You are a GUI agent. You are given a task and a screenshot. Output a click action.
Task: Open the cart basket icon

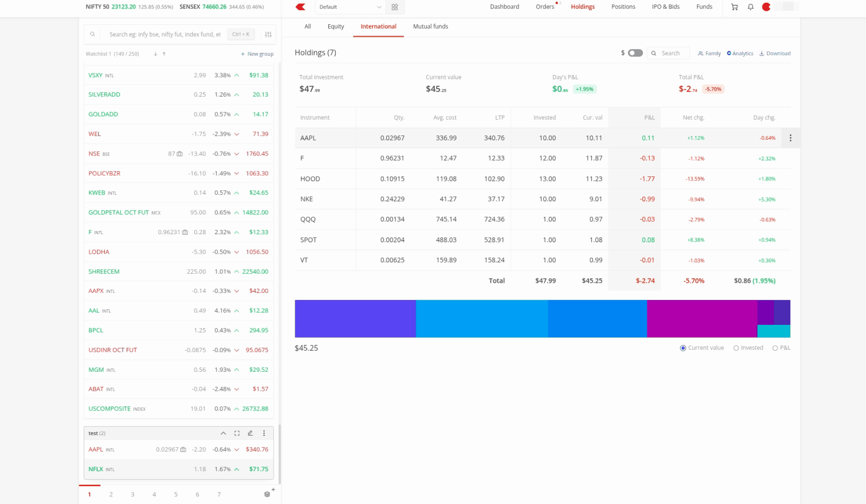(x=734, y=7)
